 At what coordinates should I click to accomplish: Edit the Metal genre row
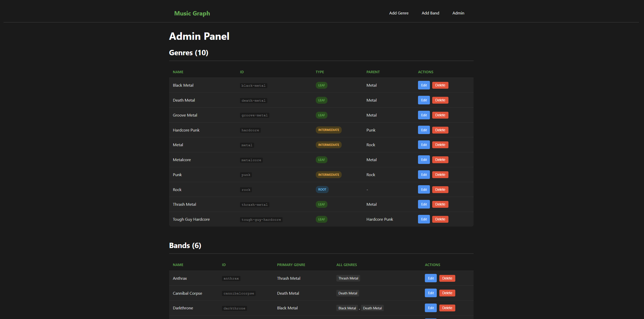[424, 145]
